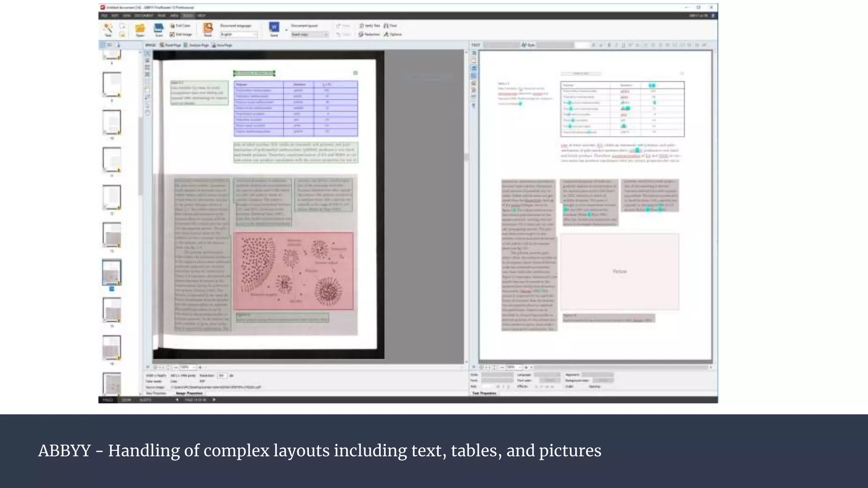Select the red picture area on the image
This screenshot has height=488, width=868.
pos(293,271)
